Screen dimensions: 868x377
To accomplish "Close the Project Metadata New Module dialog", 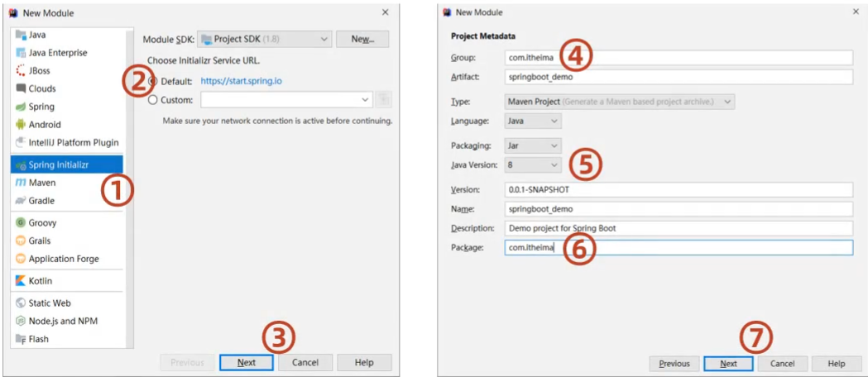I will coord(856,12).
